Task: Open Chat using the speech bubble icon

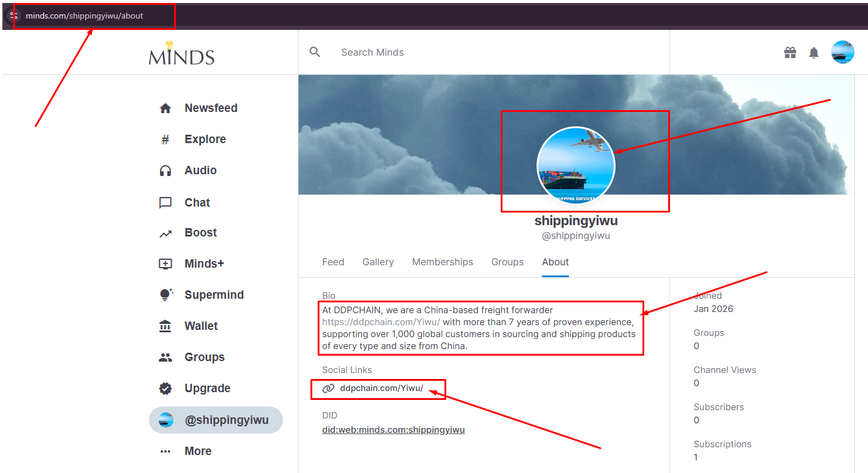Action: (166, 203)
